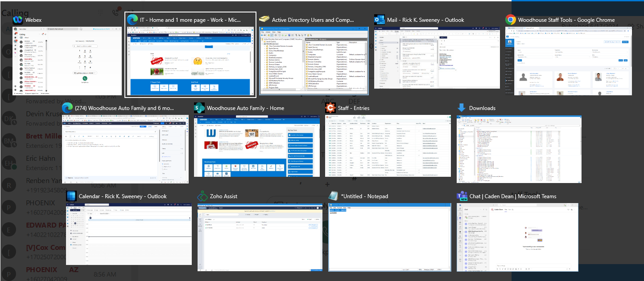The height and width of the screenshot is (281, 644).
Task: Open the Active Directory Users and Computers preview
Action: pos(314,61)
